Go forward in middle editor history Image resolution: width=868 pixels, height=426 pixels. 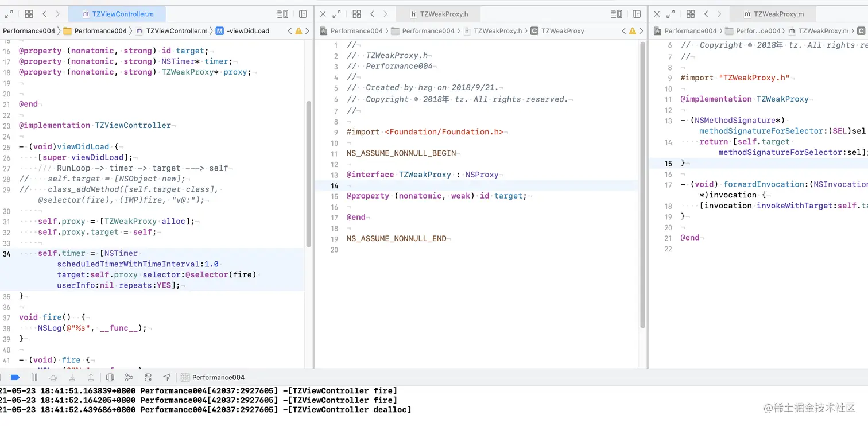coord(385,14)
